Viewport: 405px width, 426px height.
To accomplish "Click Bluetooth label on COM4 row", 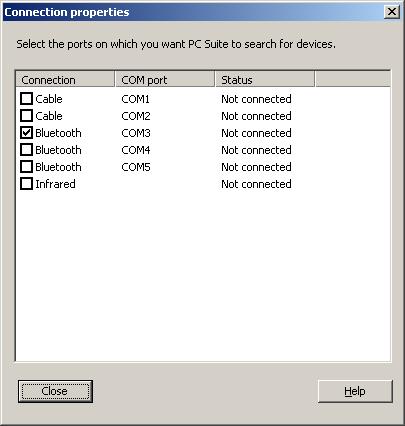I will [58, 150].
